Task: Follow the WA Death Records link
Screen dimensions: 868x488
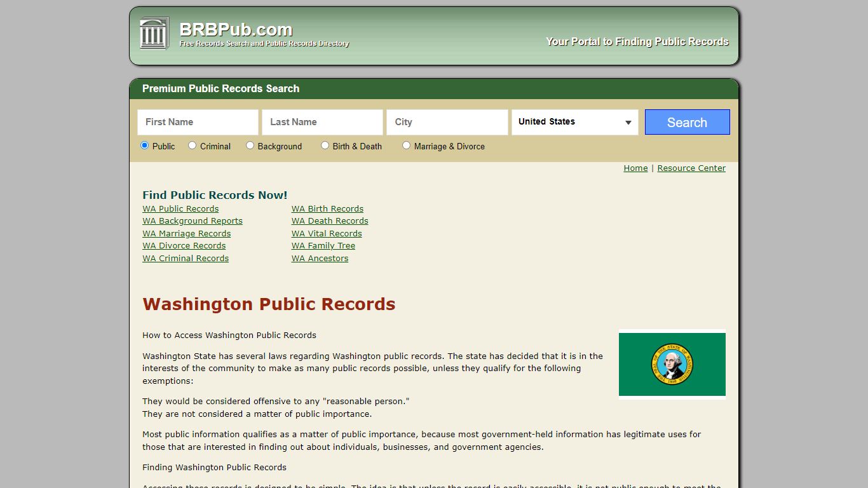Action: (330, 221)
